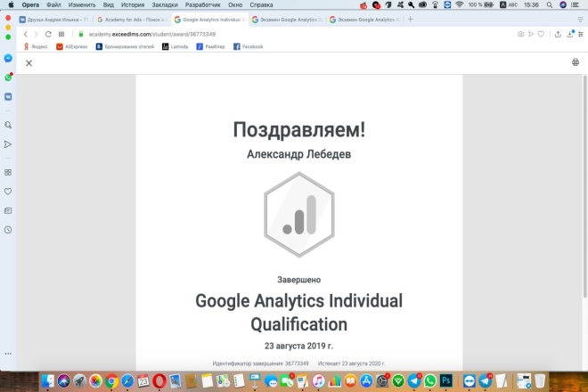This screenshot has width=588, height=392.
Task: Open Spotlight with the magnifier in the menu bar
Action: (550, 4)
